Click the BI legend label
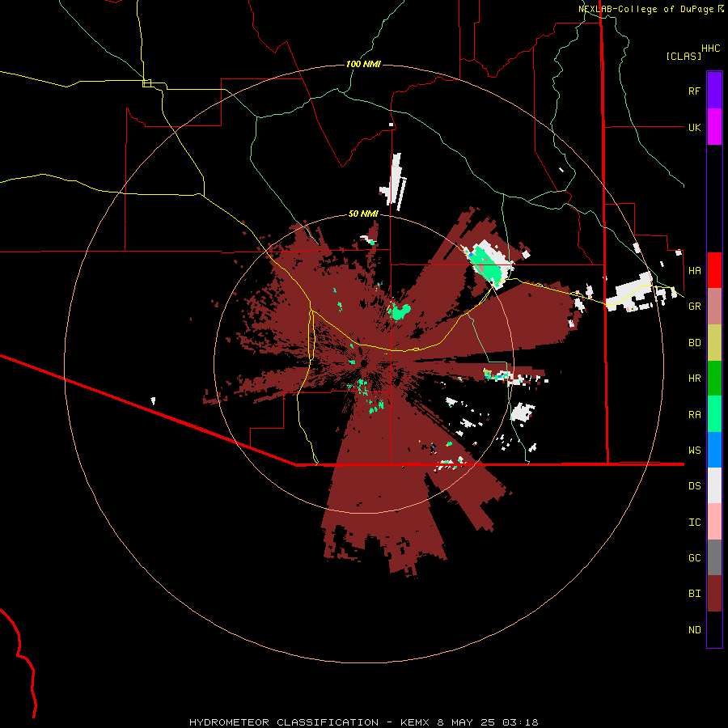This screenshot has height=728, width=728. pyautogui.click(x=695, y=594)
